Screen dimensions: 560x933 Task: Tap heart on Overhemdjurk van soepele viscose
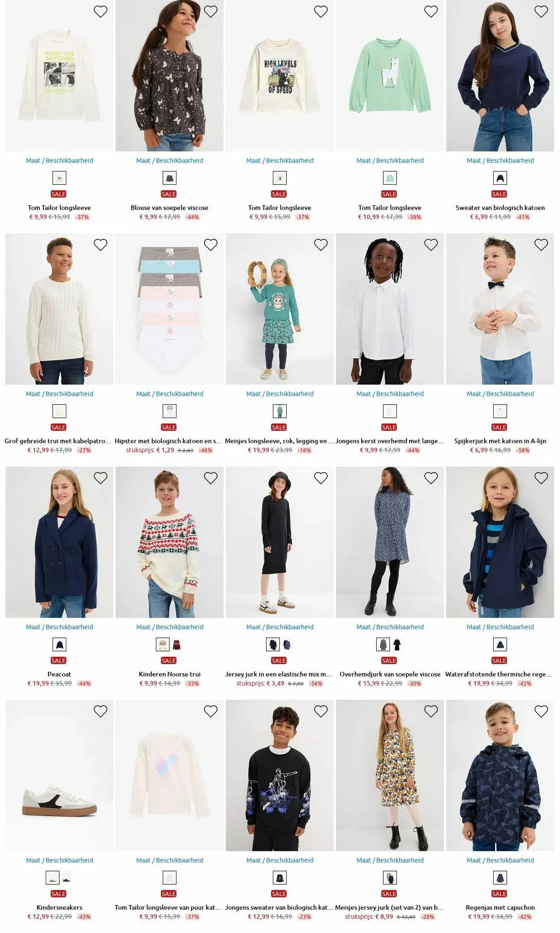[x=431, y=478]
